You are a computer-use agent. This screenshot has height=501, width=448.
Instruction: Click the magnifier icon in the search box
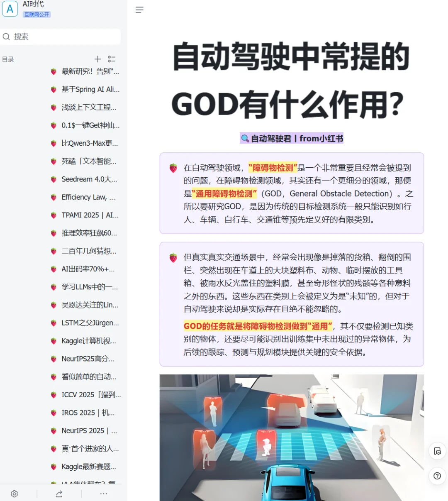(6, 37)
